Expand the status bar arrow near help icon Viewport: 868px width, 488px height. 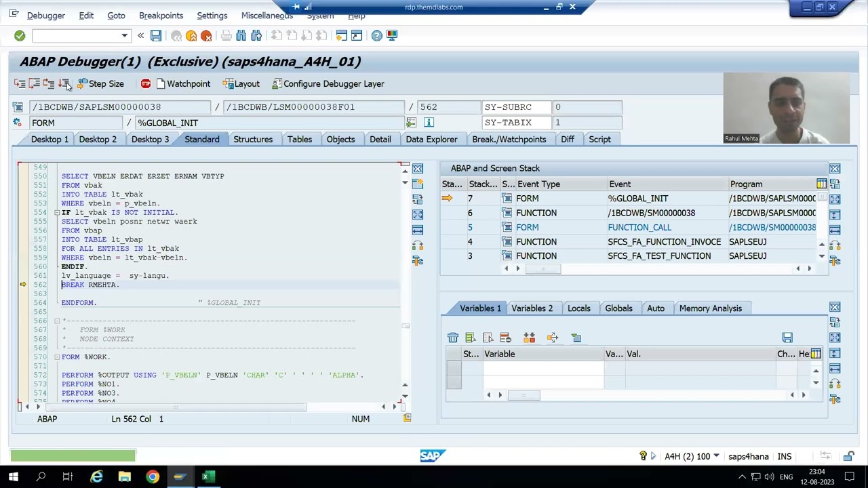[x=653, y=457]
